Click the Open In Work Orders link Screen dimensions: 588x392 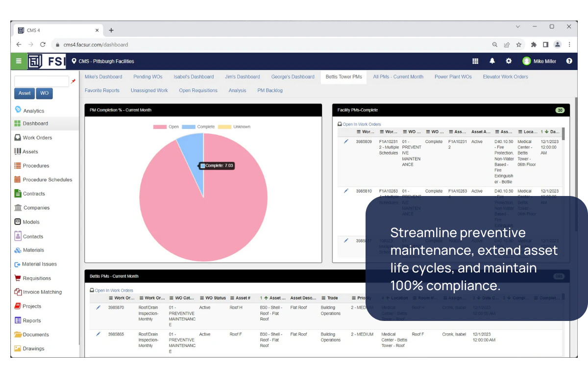[x=361, y=124]
